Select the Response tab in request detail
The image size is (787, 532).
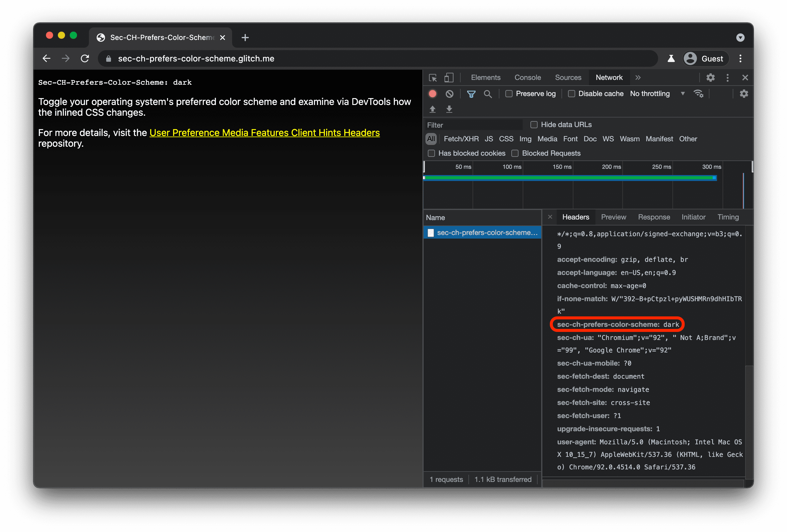(653, 217)
